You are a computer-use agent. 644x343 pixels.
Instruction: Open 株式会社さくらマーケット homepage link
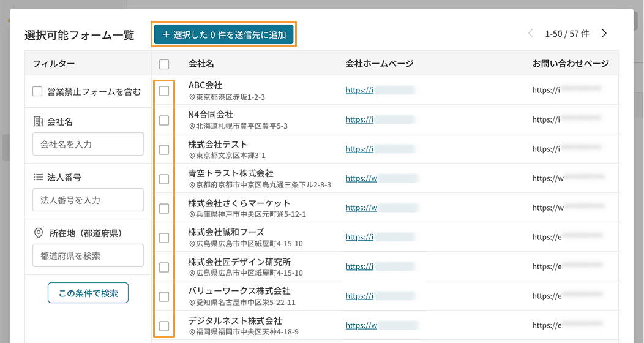361,208
